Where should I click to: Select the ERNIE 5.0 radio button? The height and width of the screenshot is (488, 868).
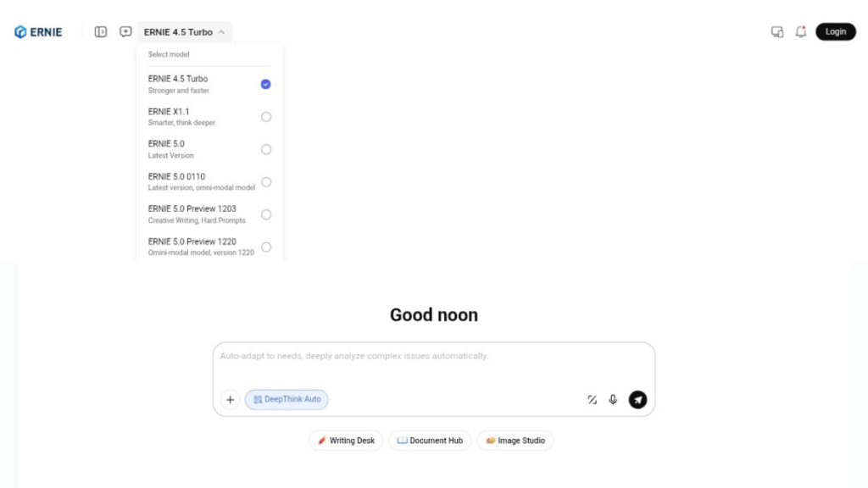pos(266,149)
